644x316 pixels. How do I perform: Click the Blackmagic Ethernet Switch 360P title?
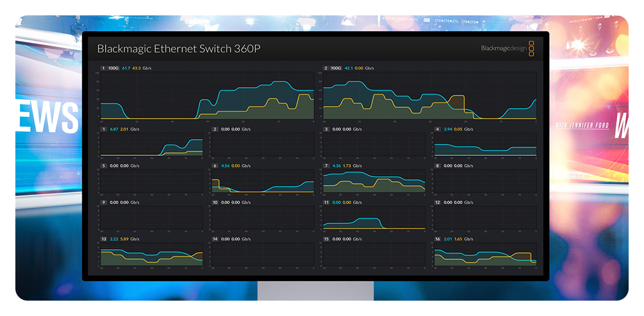click(178, 49)
